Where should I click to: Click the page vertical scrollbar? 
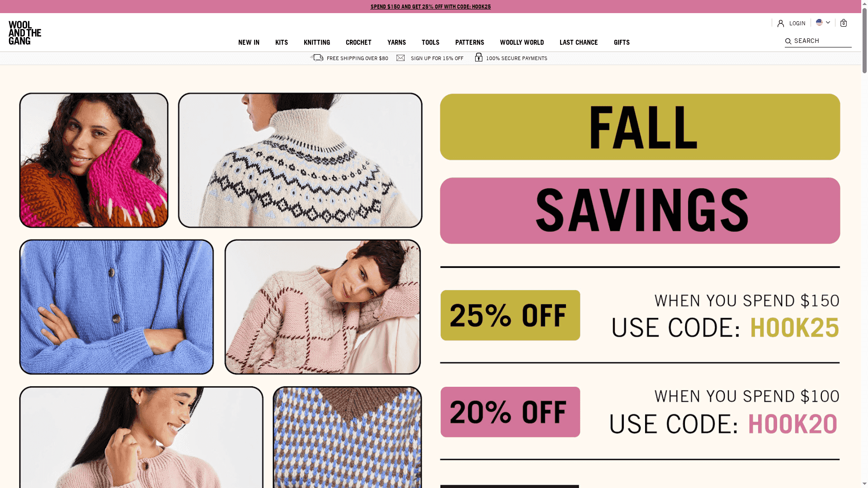864,244
